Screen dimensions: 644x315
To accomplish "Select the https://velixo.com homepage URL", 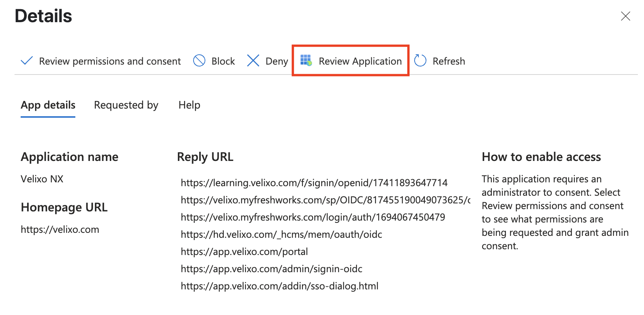I will 60,229.
